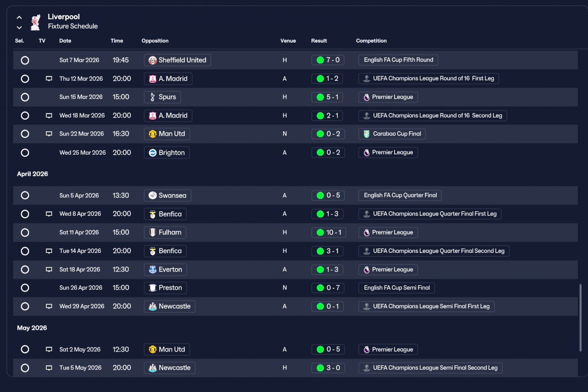Viewport: 588px width, 392px height.
Task: Sort by the Date column header
Action: pos(65,41)
